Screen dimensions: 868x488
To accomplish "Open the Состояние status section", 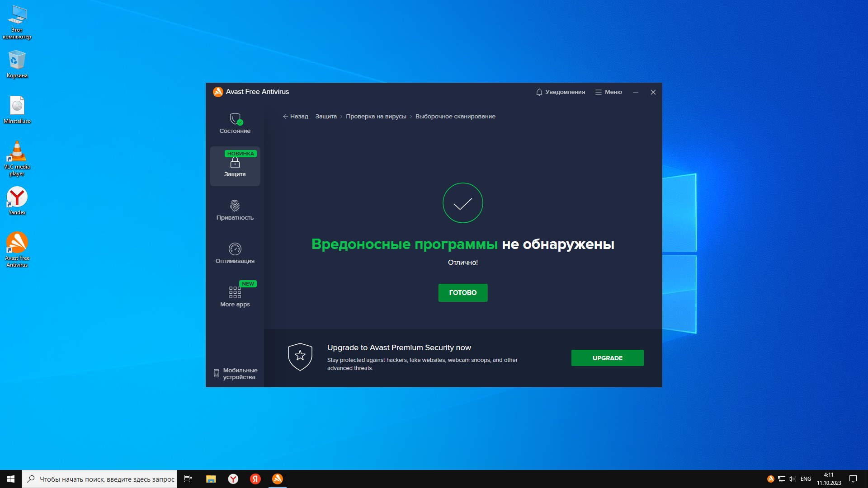I will [x=235, y=123].
